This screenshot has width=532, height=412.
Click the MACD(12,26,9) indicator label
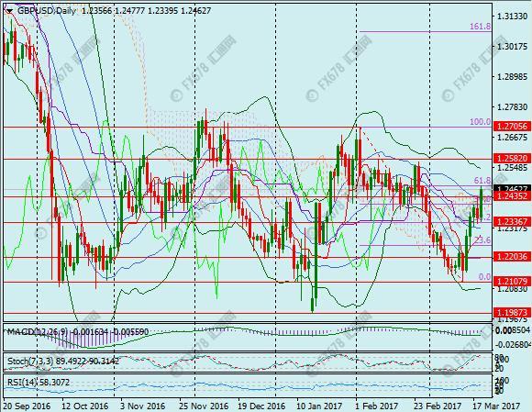[x=38, y=331]
